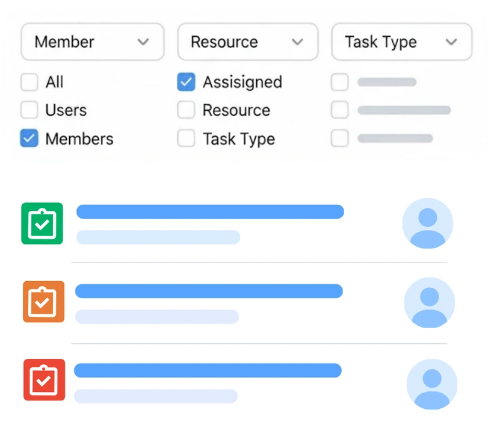Click the red task clipboard icon
488x448 pixels.
point(44,379)
